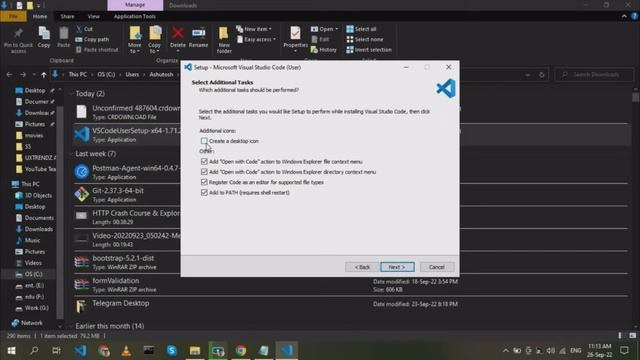Select the Postman-Agent file icon

pyautogui.click(x=82, y=172)
